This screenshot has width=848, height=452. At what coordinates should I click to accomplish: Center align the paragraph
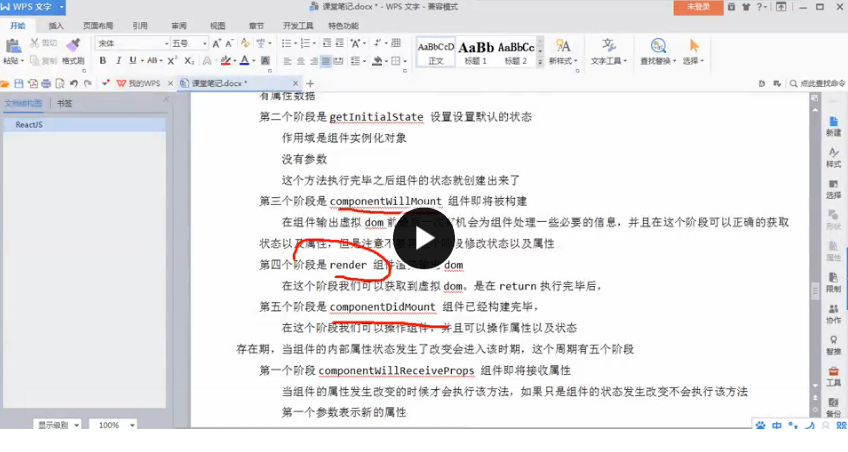pos(300,61)
